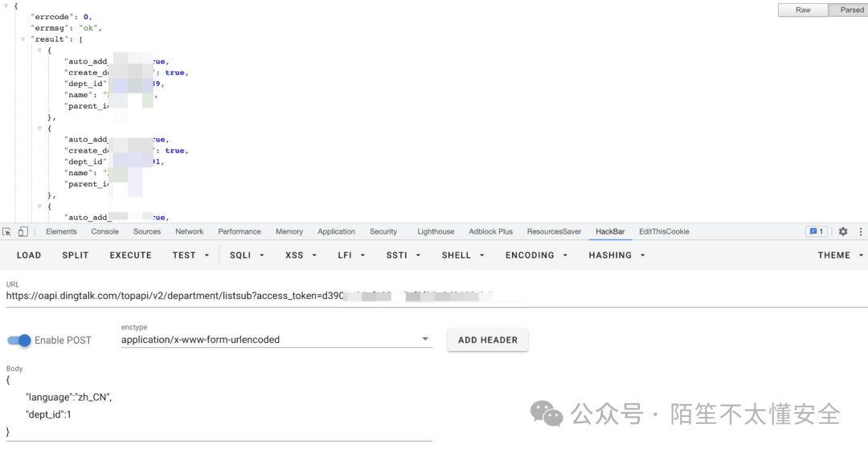Open the SQLI dropdown menu
868x449 pixels.
(247, 255)
